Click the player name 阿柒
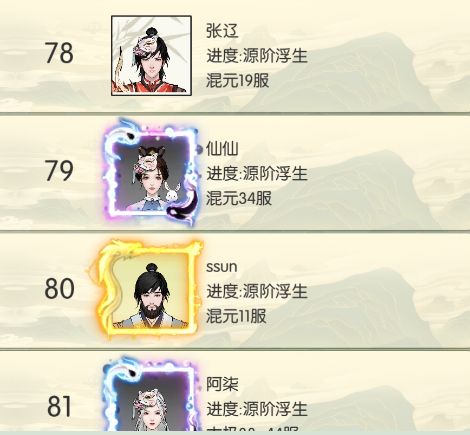Viewport: 470px width, 435px height. tap(222, 384)
